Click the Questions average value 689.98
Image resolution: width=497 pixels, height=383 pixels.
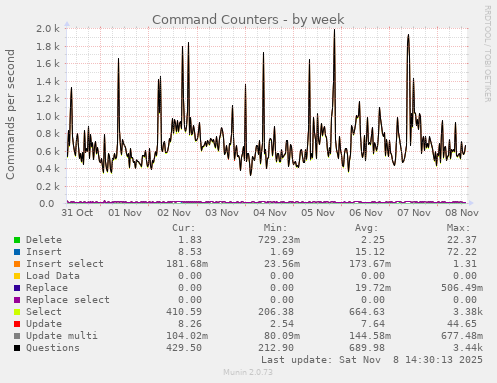click(367, 348)
